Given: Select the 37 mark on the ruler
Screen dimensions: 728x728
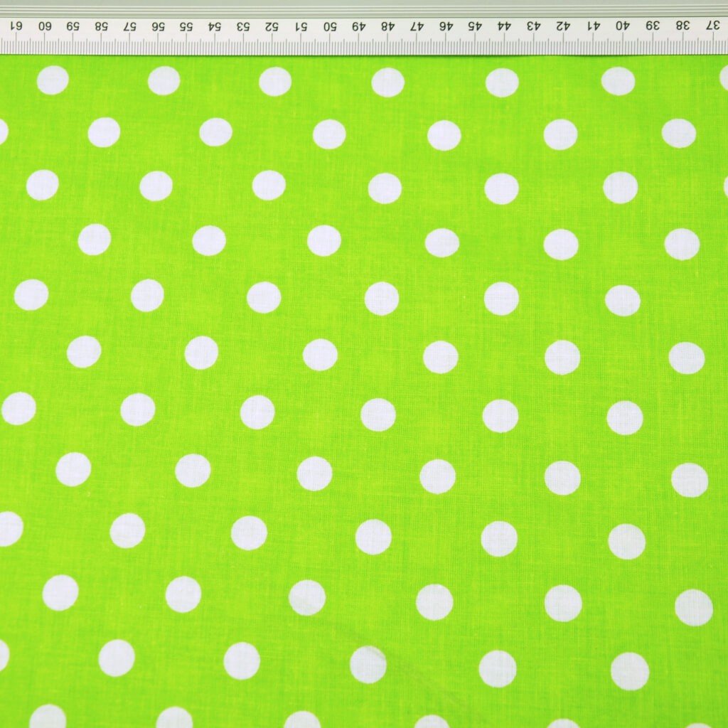Looking at the screenshot, I should click(x=712, y=26).
